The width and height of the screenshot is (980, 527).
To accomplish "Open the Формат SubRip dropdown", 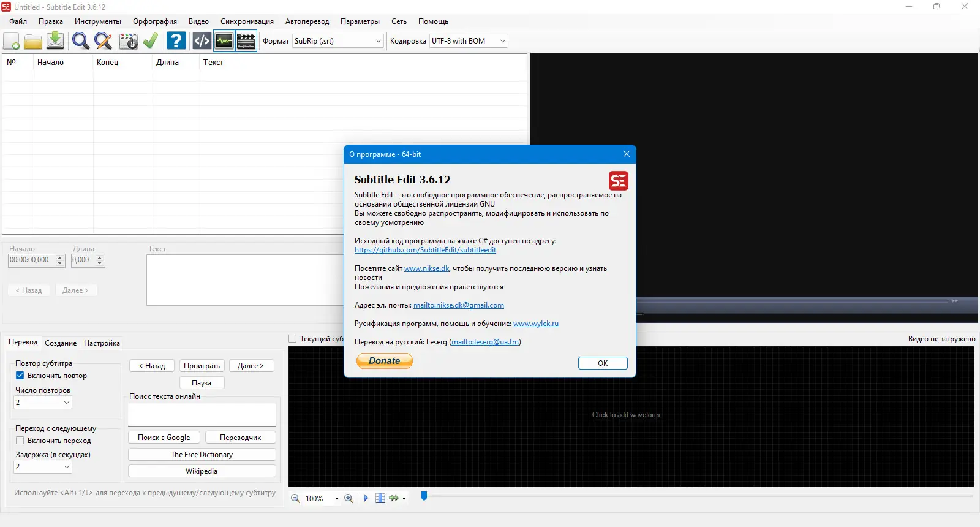I will coord(378,41).
